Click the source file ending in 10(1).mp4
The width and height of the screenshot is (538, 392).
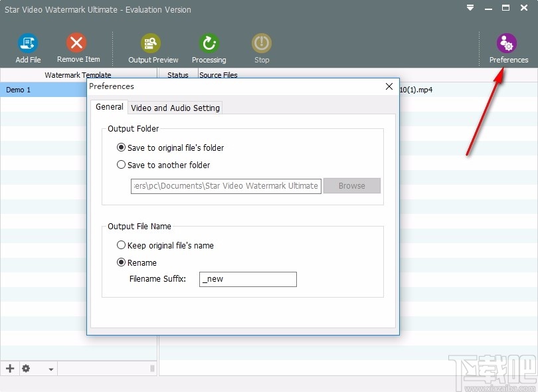(416, 90)
